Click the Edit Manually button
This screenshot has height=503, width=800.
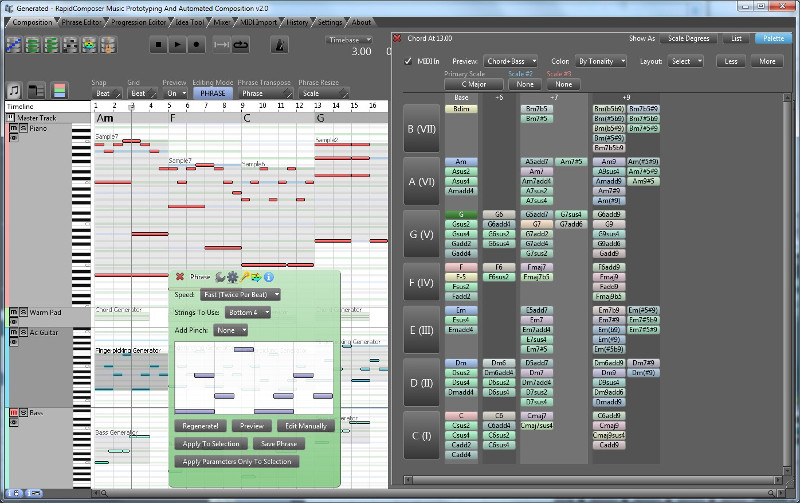click(306, 426)
